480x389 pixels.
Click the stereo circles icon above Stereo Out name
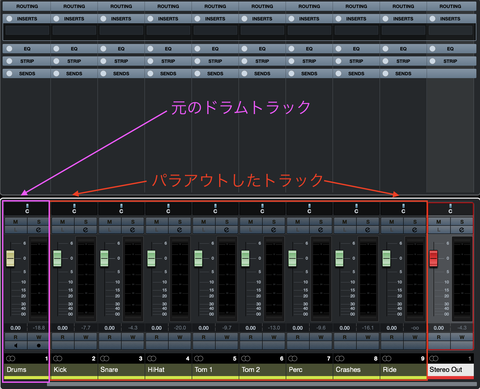tap(434, 358)
